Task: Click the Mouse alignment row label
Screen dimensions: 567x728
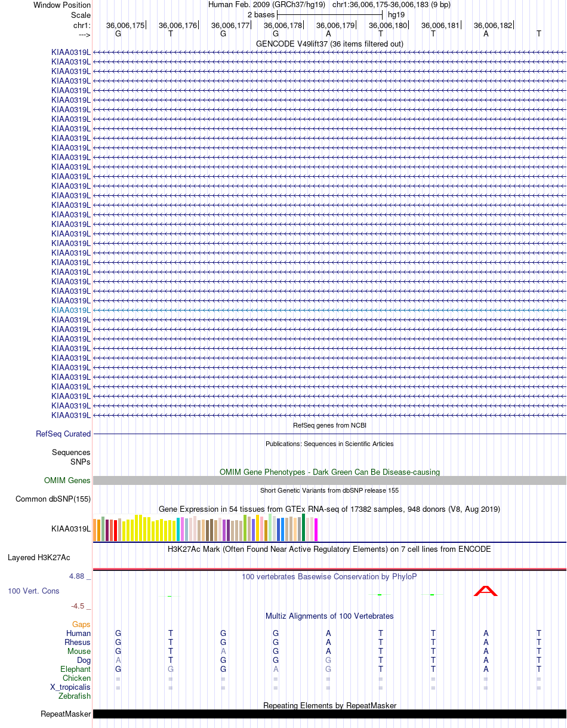Action: (79, 652)
